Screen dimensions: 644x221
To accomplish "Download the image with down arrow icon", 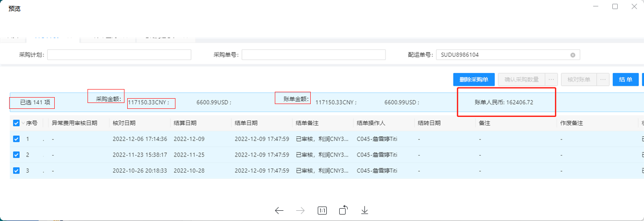I will coord(365,211).
